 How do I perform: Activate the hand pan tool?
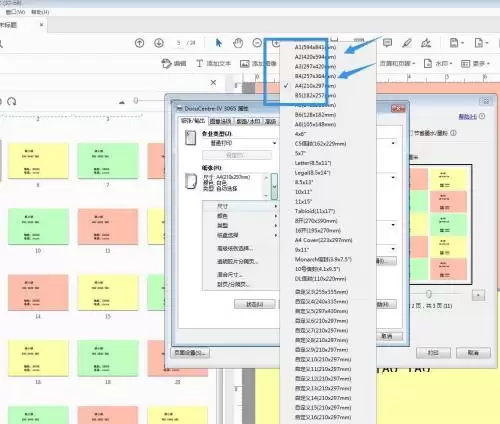coord(238,43)
